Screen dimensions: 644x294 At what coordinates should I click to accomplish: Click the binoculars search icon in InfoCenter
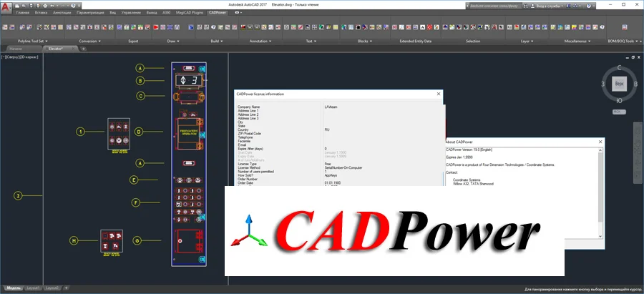point(526,6)
